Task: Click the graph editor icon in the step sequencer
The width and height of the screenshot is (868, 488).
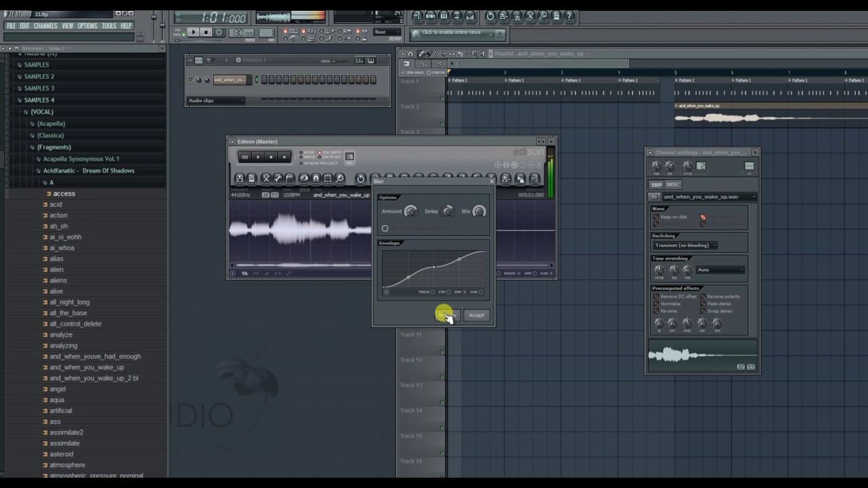Action: pyautogui.click(x=359, y=61)
